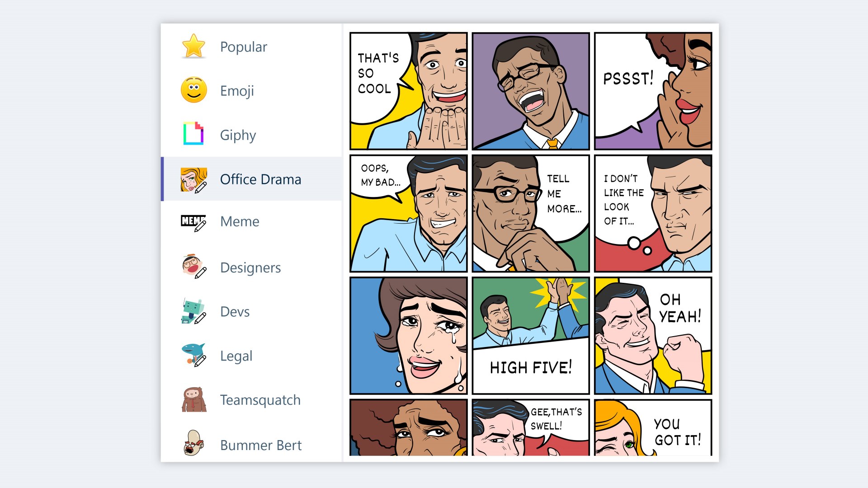Insert the "Tell Me More" sticker
This screenshot has height=488, width=868.
pos(530,213)
